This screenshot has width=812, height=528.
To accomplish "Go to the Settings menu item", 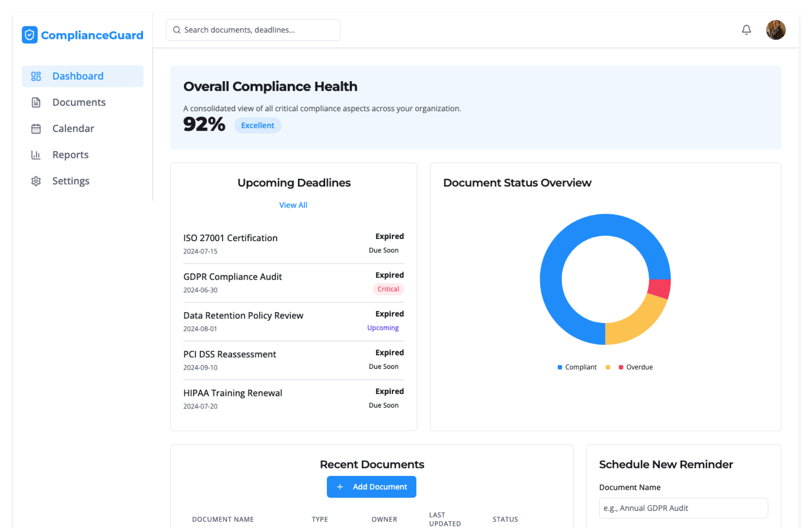I will [x=71, y=181].
